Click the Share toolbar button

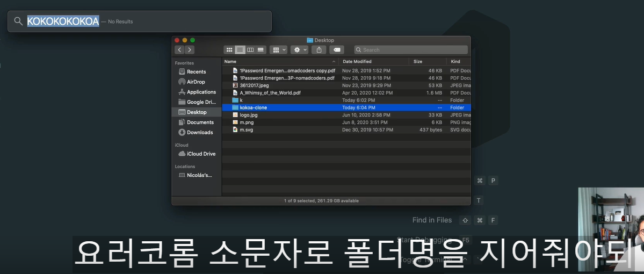pyautogui.click(x=319, y=50)
